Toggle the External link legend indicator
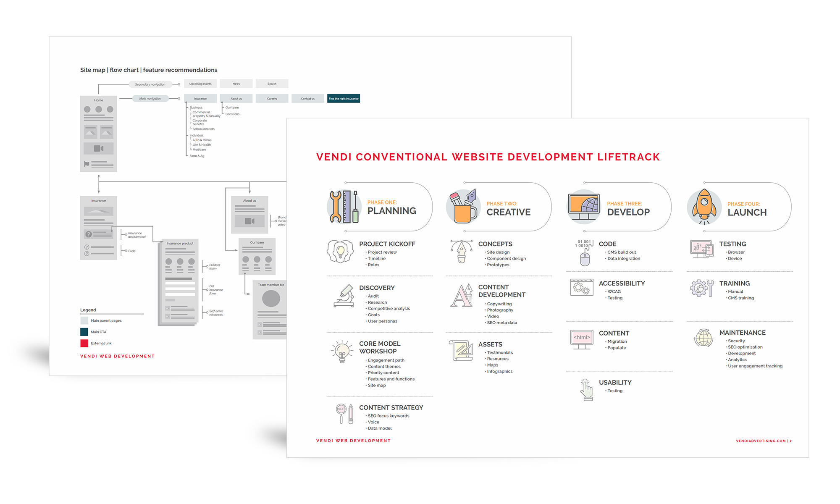This screenshot has width=840, height=504. pos(84,343)
